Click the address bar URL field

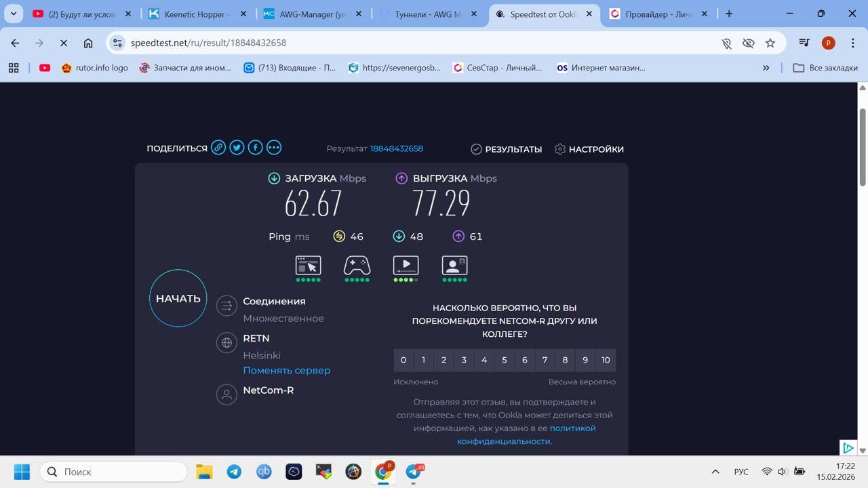(407, 43)
